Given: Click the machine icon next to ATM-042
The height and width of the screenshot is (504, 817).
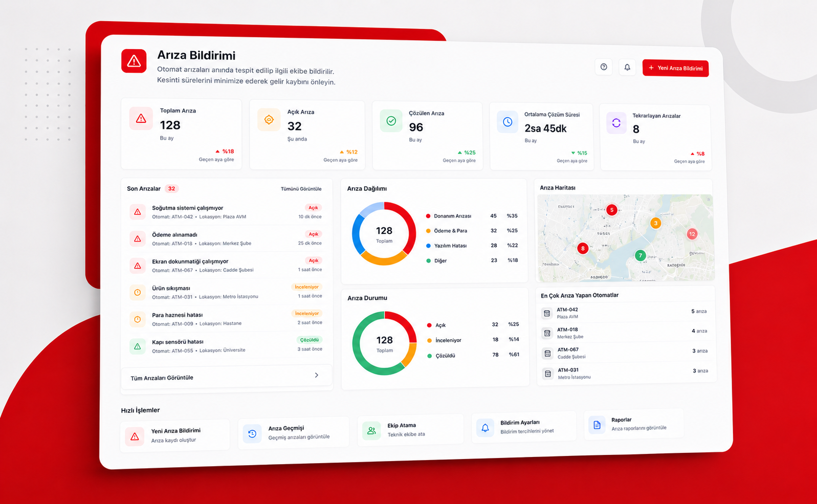Looking at the screenshot, I should tap(547, 313).
